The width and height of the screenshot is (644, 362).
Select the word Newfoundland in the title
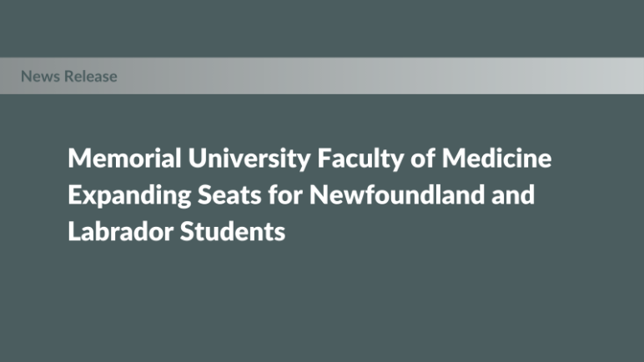click(397, 195)
